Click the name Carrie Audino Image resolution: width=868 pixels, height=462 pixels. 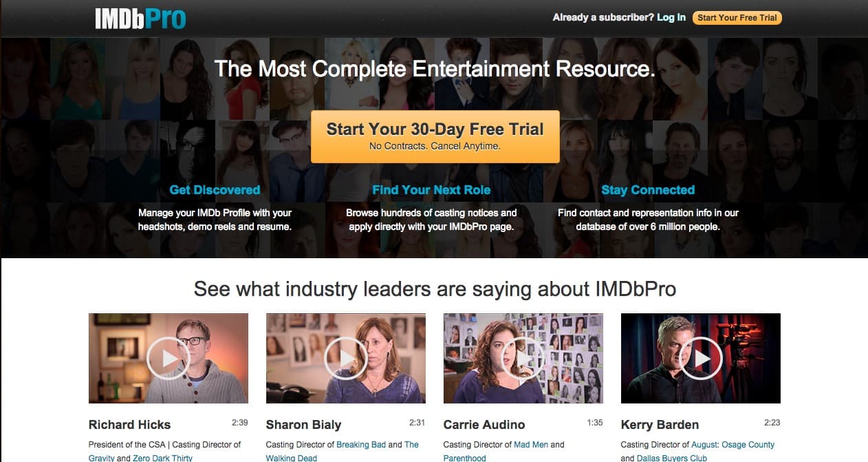484,425
